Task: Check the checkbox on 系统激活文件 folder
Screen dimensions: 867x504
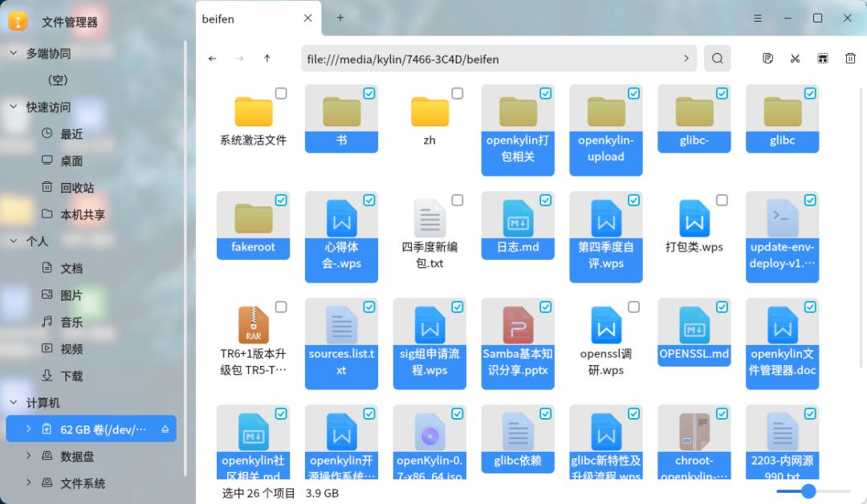Action: click(281, 93)
